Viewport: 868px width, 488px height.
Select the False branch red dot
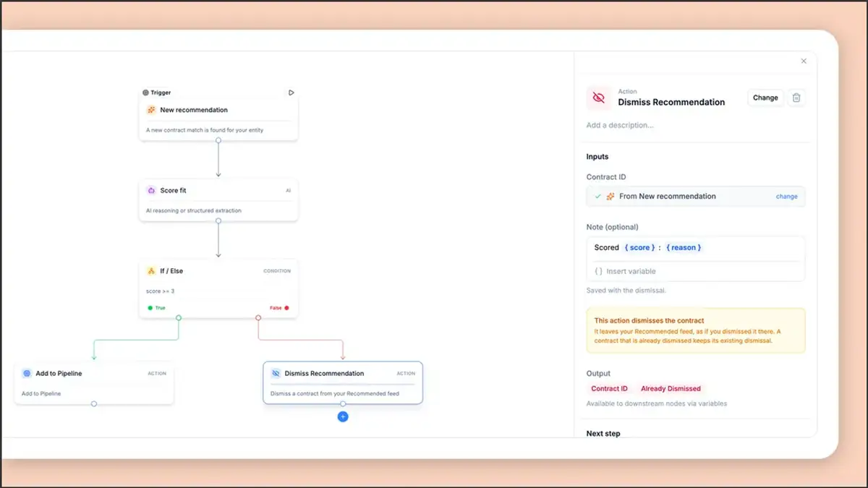pyautogui.click(x=286, y=308)
